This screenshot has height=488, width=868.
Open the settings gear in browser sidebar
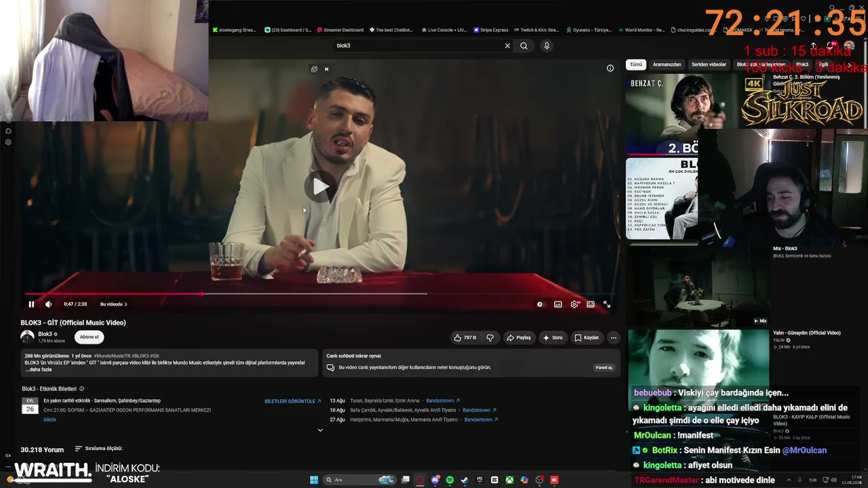[8, 142]
